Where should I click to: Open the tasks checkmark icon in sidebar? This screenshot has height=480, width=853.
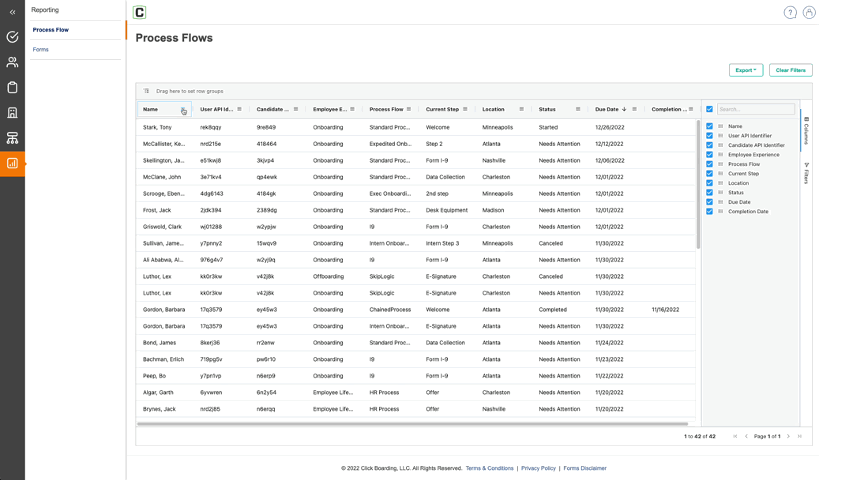[x=12, y=37]
